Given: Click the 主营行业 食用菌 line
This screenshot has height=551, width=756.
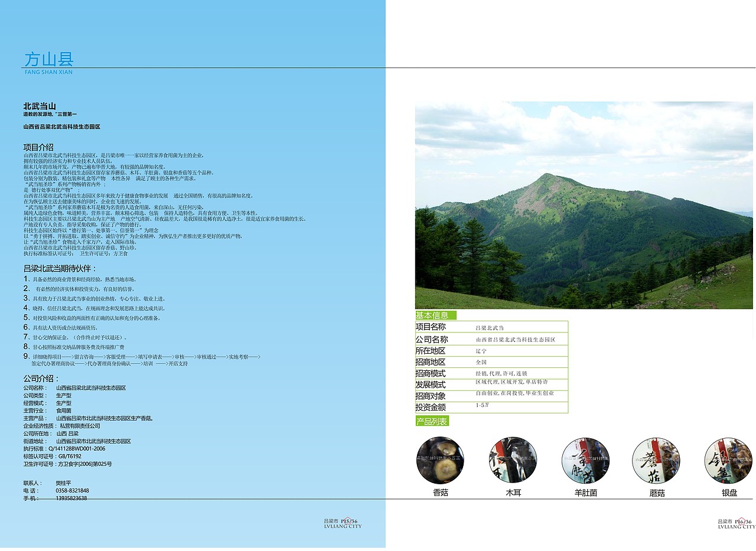Looking at the screenshot, I should (47, 410).
